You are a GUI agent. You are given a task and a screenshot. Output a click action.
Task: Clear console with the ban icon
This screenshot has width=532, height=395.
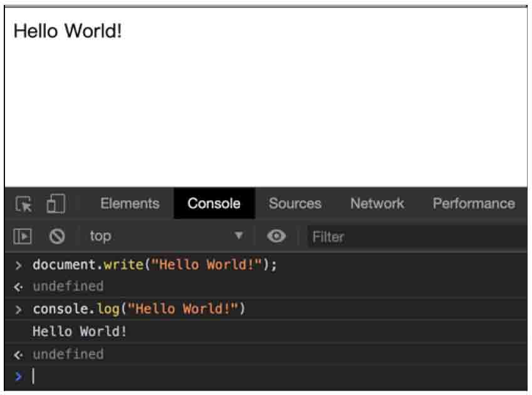click(57, 237)
